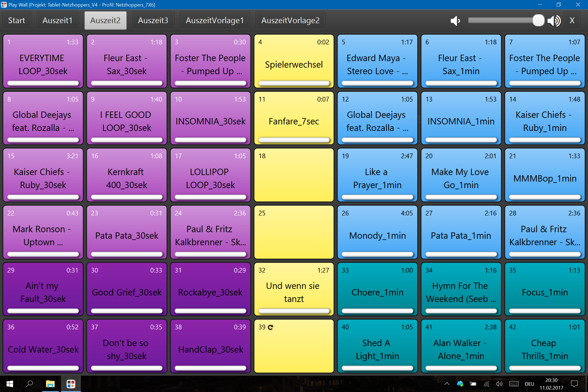Seek on progress bar of pad 28
Image resolution: width=588 pixels, height=392 pixels.
pos(545,254)
